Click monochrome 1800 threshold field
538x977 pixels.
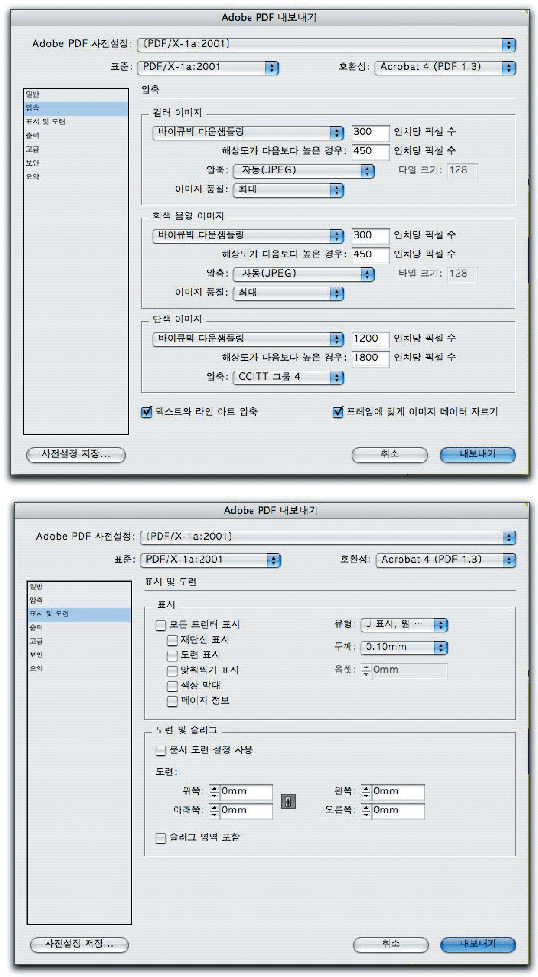click(371, 358)
